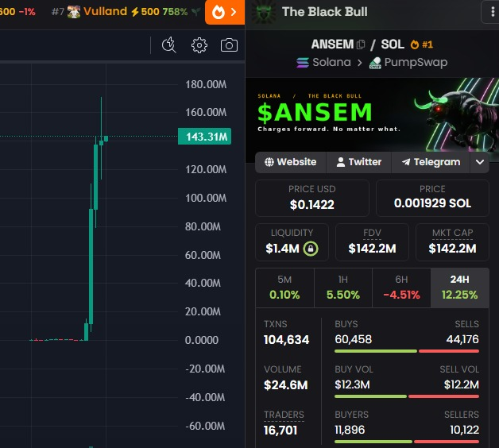This screenshot has height=448, width=499.
Task: Click the buys versus sells ratio bar
Action: click(407, 351)
